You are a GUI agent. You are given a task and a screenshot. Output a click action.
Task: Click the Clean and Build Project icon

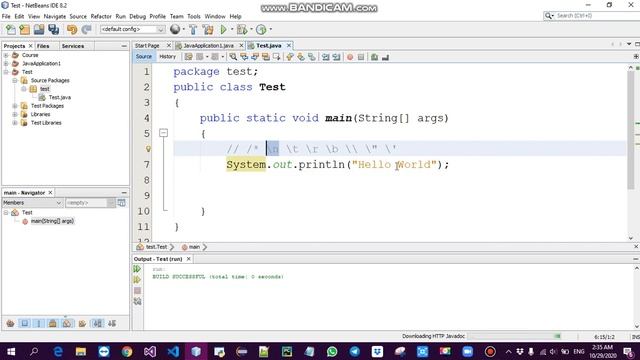tap(208, 29)
